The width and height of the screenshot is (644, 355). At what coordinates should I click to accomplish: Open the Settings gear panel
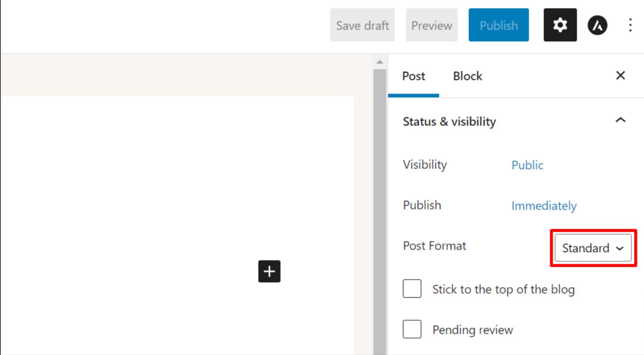560,25
